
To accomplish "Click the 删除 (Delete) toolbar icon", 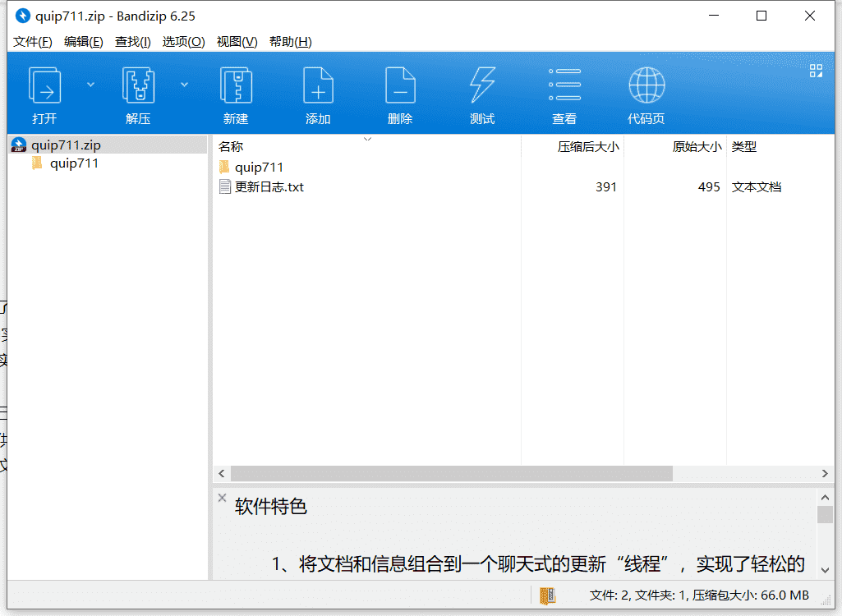I will point(400,85).
